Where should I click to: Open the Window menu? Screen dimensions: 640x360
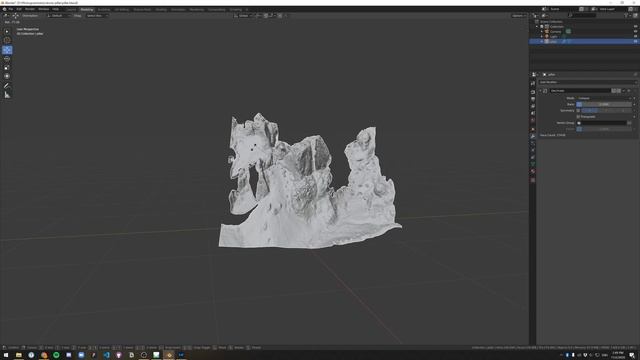tap(44, 9)
